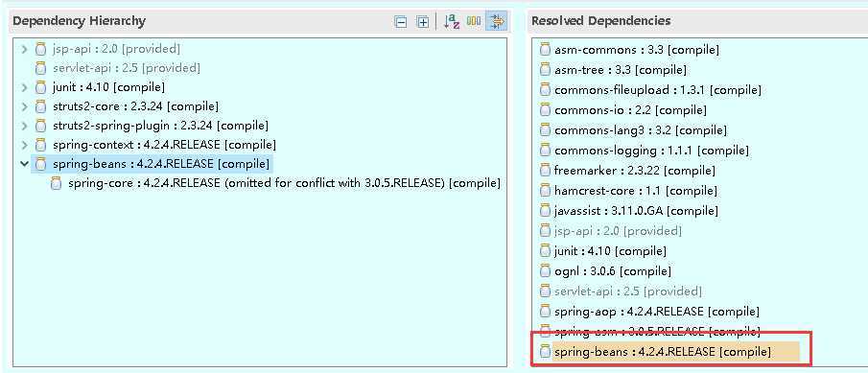Screen dimensions: 868x373
Task: Select commons-logging : 1.1.1 [compile]
Action: [x=651, y=150]
